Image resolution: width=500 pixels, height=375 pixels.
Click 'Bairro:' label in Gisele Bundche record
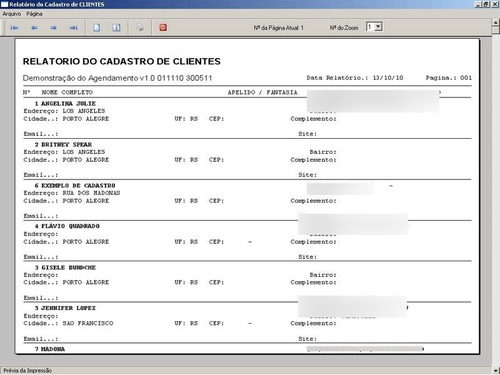pos(323,275)
